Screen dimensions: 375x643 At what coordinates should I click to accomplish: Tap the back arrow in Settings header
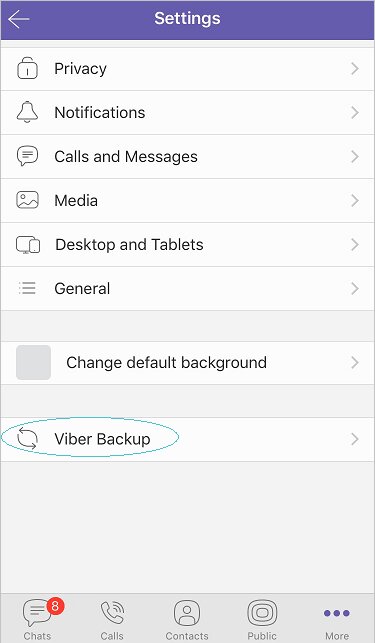tap(18, 19)
